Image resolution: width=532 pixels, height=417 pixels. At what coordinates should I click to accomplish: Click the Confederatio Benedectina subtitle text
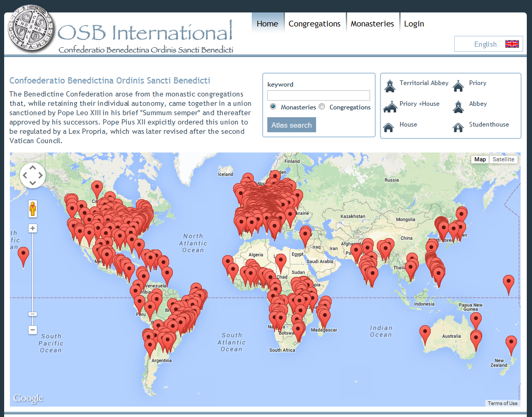click(x=146, y=50)
